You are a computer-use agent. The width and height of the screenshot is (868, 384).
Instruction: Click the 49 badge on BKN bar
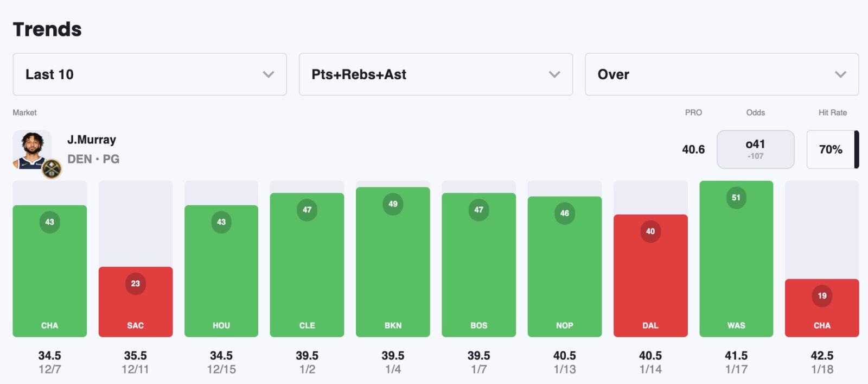click(393, 204)
